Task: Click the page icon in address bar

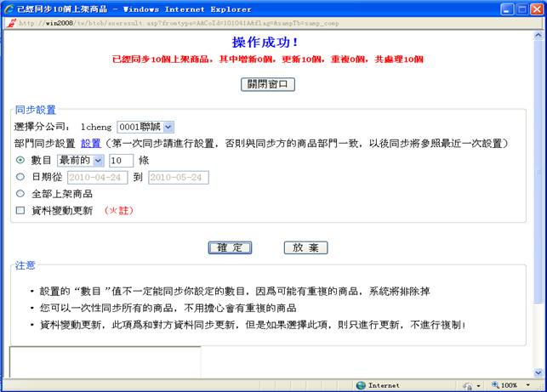Action: point(9,22)
